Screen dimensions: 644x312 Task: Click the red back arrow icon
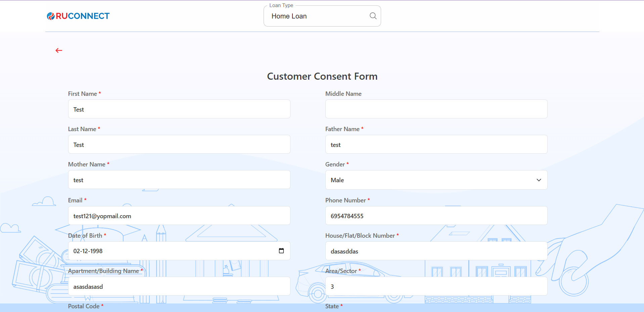click(x=59, y=50)
